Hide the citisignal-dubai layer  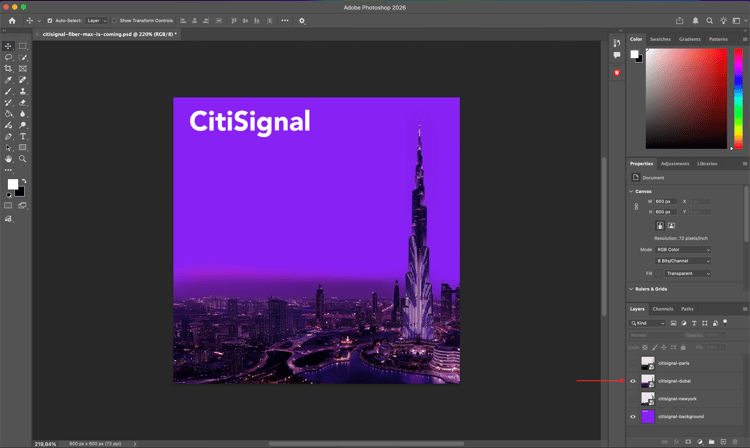633,381
